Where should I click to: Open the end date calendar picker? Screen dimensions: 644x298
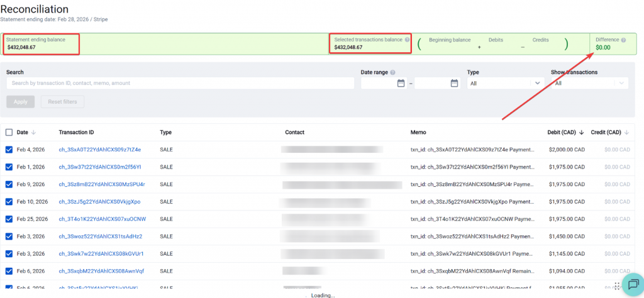454,83
